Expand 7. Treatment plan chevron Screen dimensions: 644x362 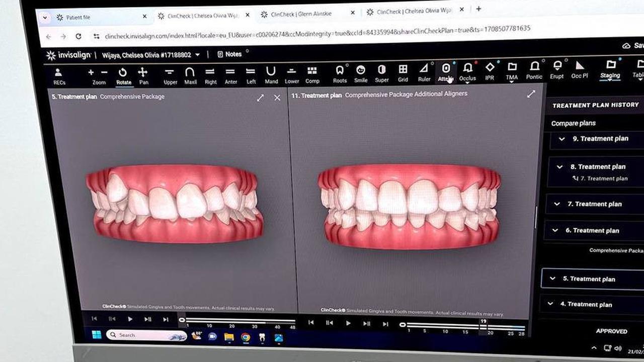point(557,204)
